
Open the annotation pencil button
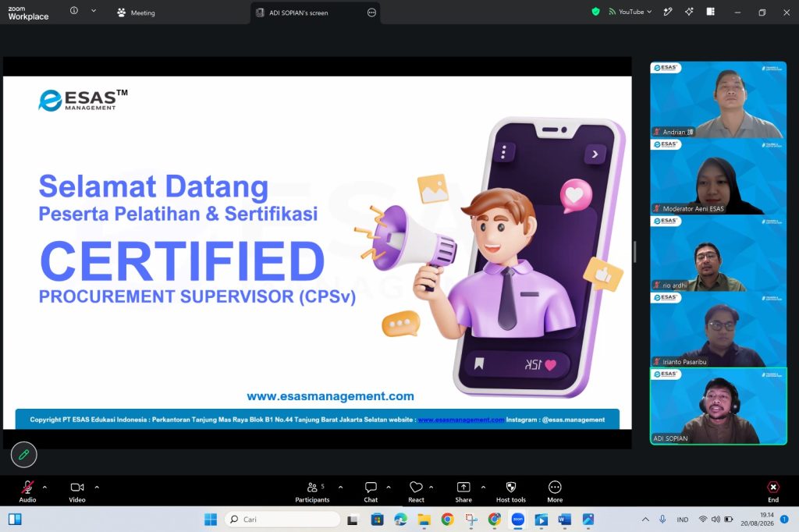24,455
